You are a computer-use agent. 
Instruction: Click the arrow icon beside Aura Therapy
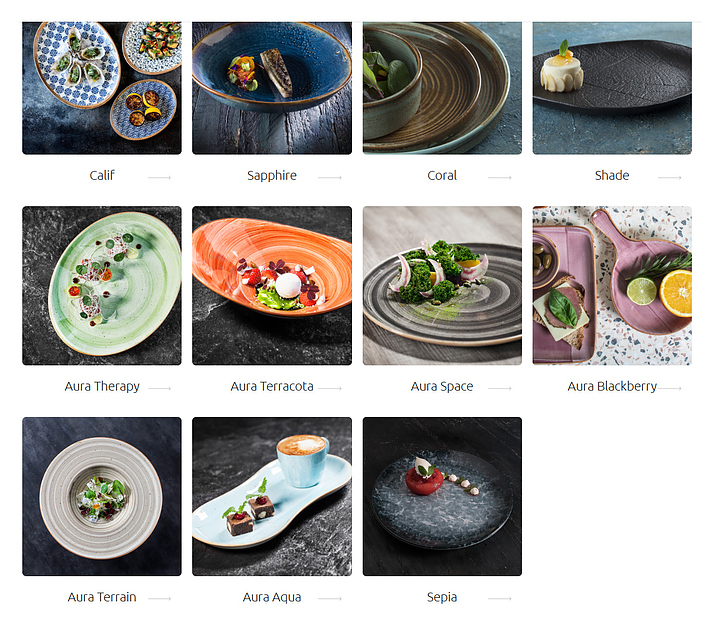click(159, 388)
